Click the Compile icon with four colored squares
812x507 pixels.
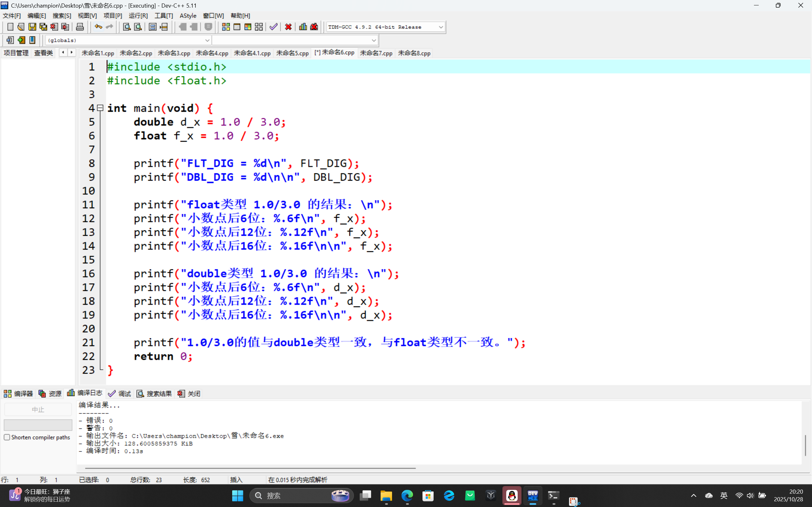(226, 27)
